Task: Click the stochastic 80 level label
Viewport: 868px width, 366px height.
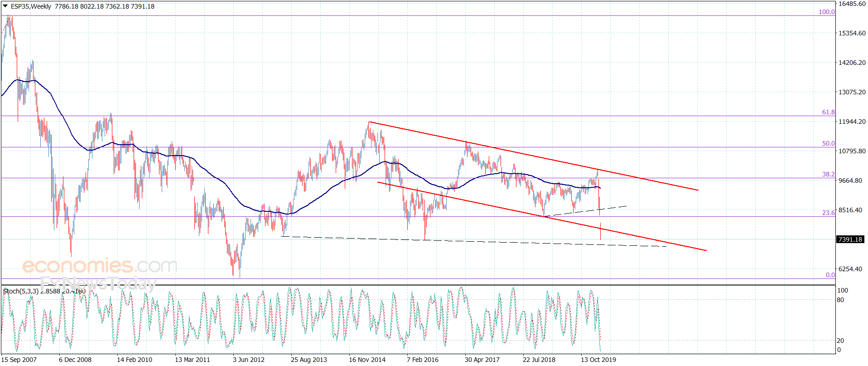Action: coord(840,300)
